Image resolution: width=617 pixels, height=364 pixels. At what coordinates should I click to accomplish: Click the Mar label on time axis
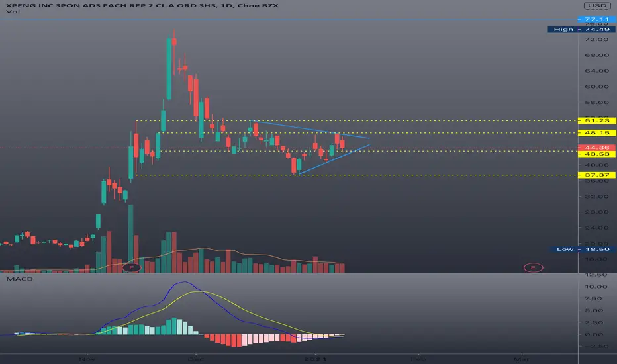pyautogui.click(x=522, y=359)
